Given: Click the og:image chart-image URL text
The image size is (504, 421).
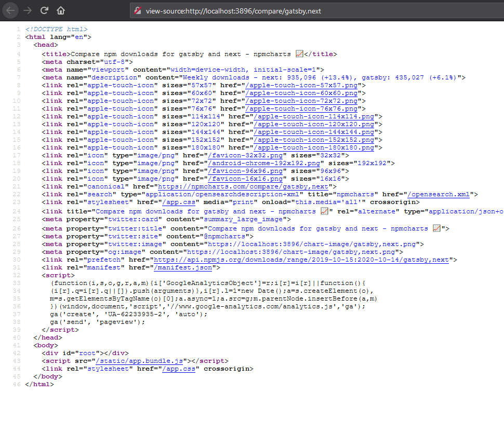Looking at the screenshot, I should (x=291, y=252).
